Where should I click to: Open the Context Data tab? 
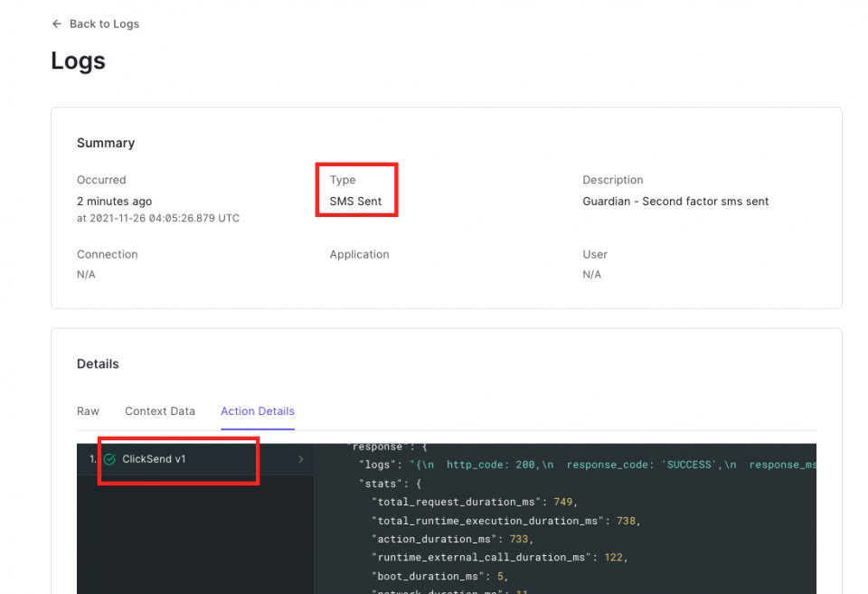(x=160, y=410)
